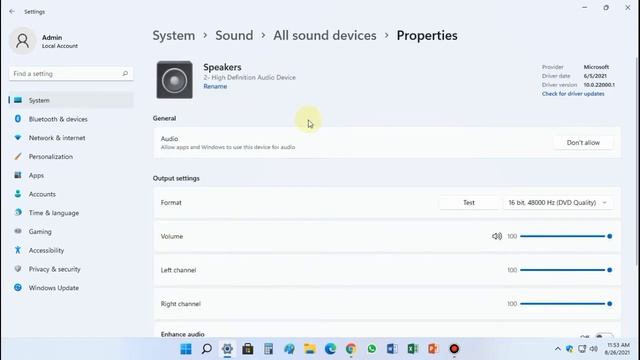Screen dimensions: 640x360
Task: Go back to All sound devices breadcrumb
Action: 325,36
